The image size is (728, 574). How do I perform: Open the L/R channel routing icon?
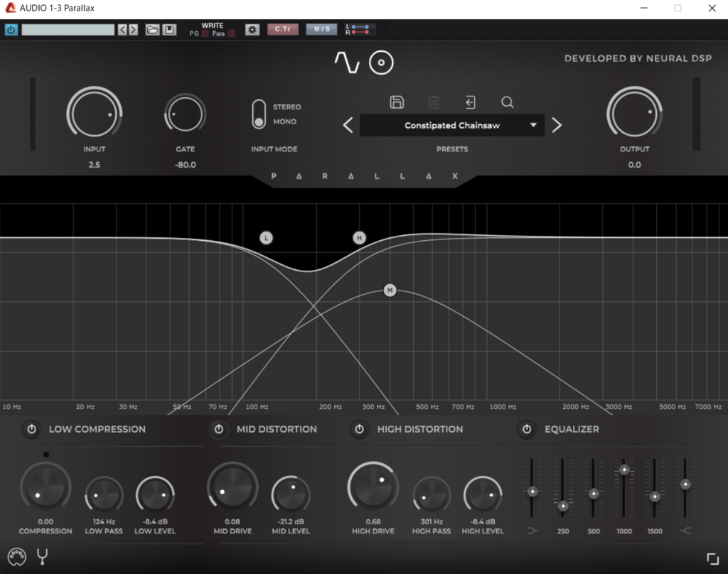360,30
